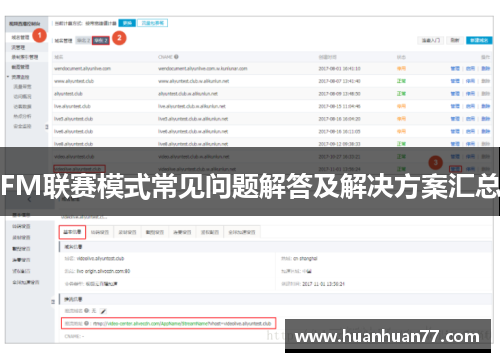The height and width of the screenshot is (362, 500).
Task: Click the help icon before the pencil edit icon
Action: point(87,311)
